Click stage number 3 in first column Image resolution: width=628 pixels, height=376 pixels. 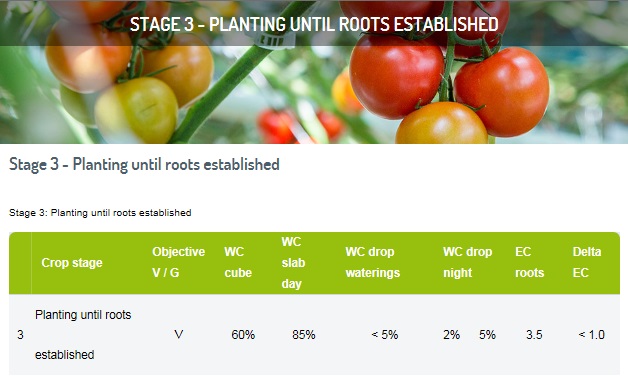pos(20,335)
